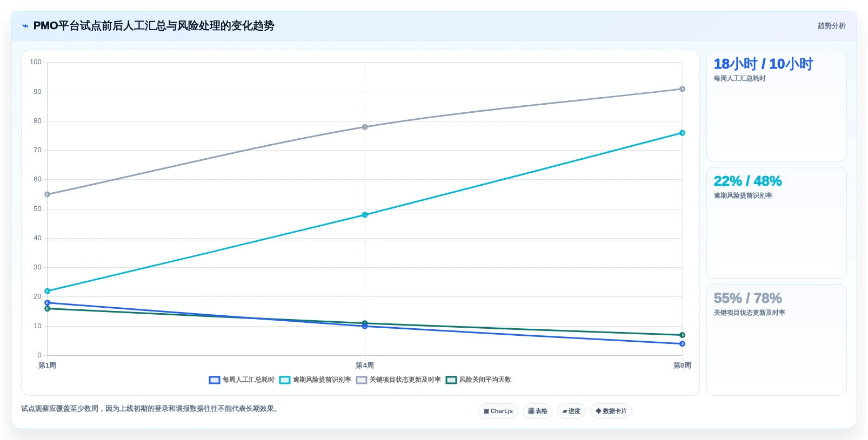Click the 55% / 78% card value
The image size is (868, 440).
click(747, 299)
